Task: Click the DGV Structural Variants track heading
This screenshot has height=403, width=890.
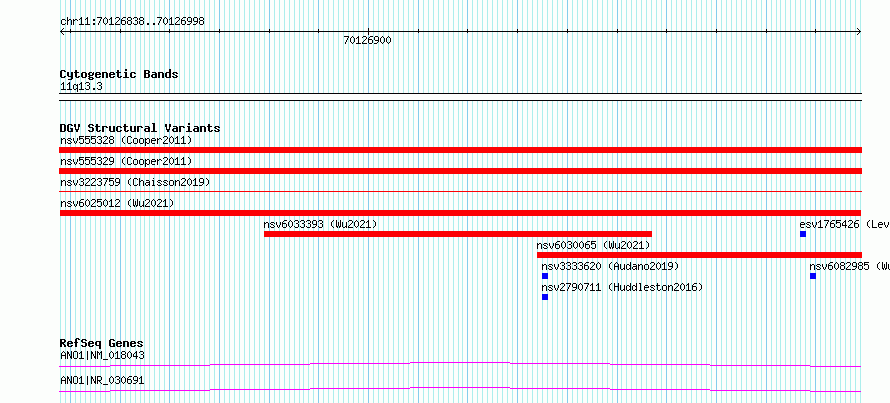Action: point(140,128)
